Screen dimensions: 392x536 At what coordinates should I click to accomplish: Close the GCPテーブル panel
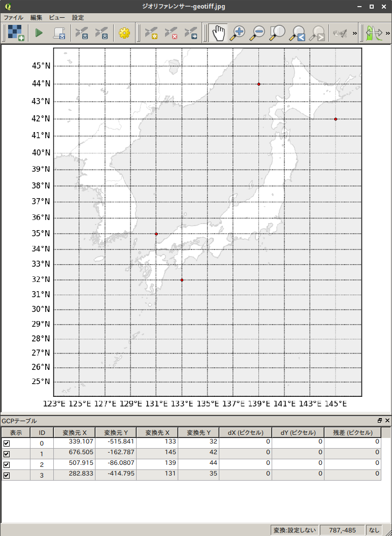(387, 421)
